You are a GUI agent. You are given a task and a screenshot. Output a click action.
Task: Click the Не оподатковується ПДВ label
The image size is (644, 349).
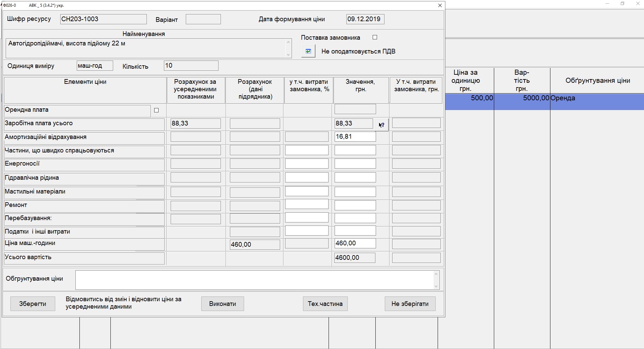(x=359, y=51)
